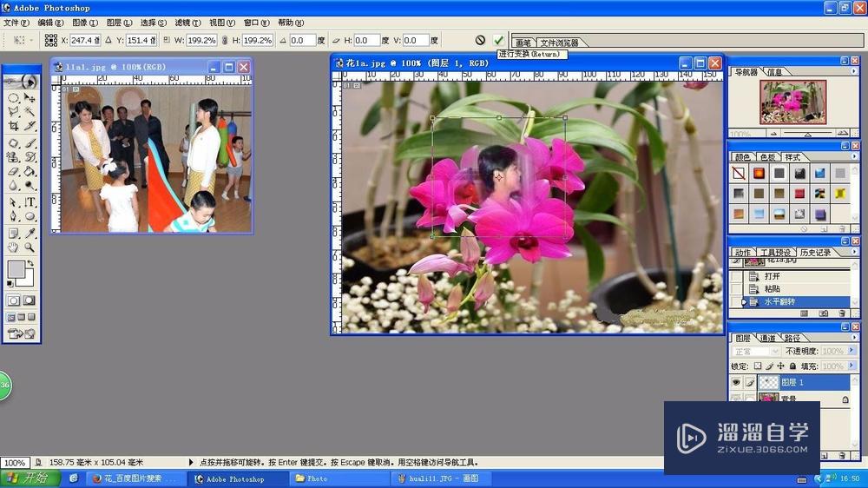Viewport: 868px width, 488px height.
Task: Select the Path Selection arrow tool
Action: 14,202
